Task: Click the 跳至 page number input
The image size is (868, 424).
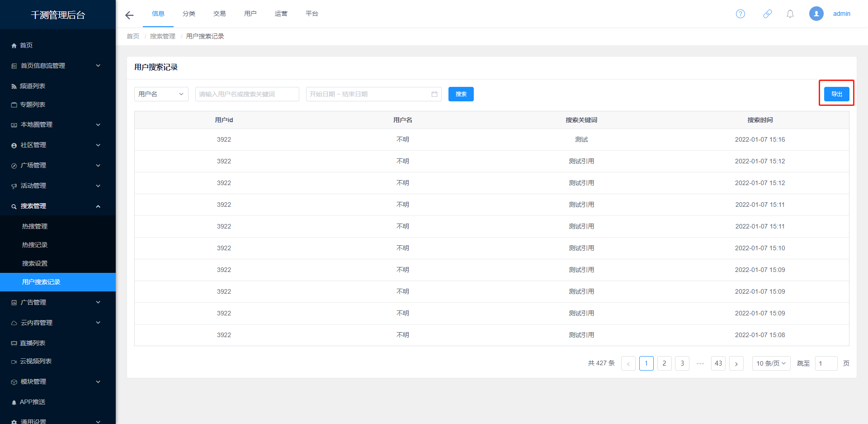Action: 826,363
